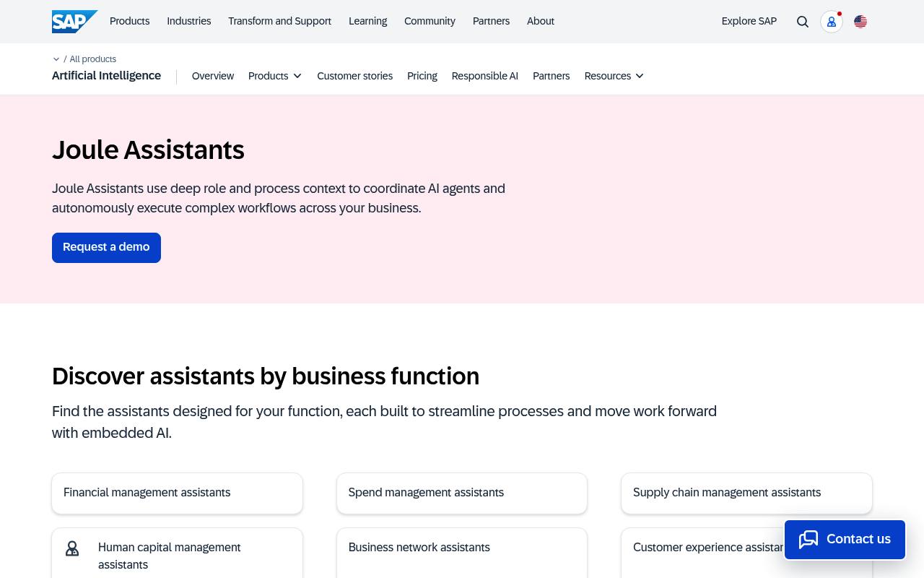Open Supply chain management assistants card
This screenshot has width=924, height=578.
point(746,493)
